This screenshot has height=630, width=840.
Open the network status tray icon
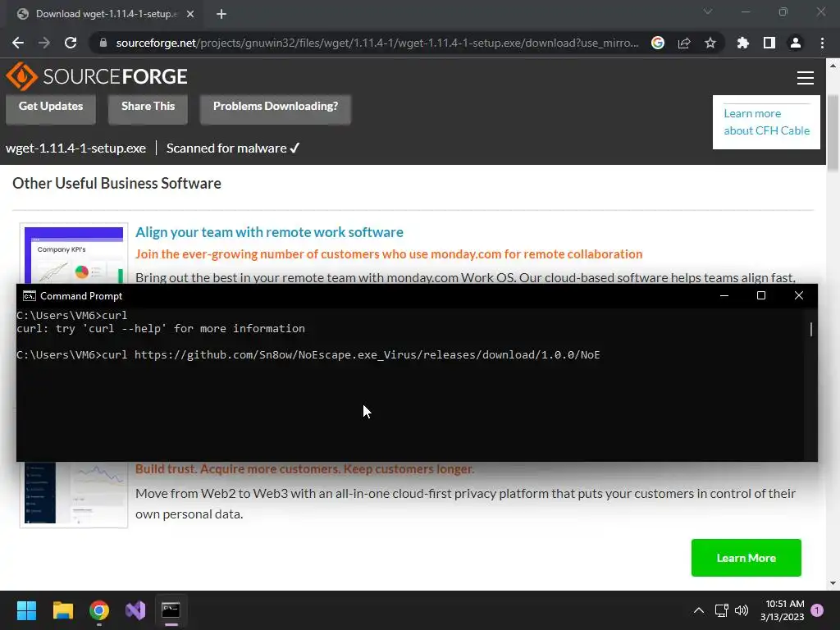[722, 610]
